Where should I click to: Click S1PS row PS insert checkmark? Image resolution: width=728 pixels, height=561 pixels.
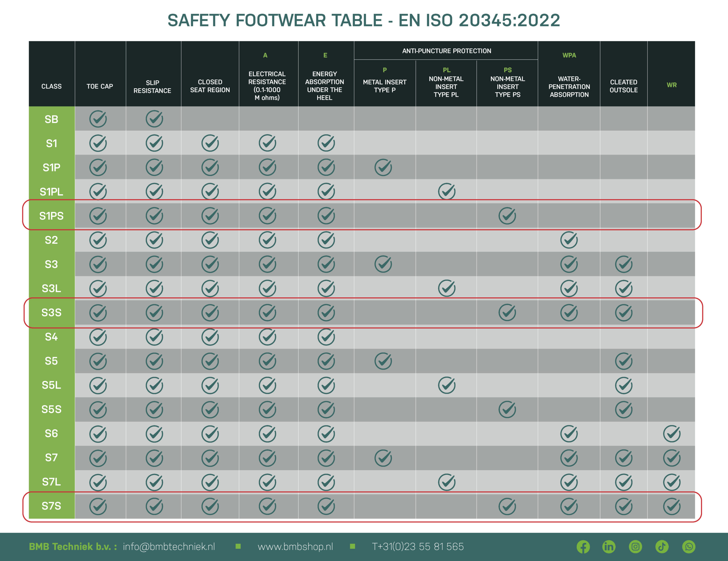click(x=507, y=216)
